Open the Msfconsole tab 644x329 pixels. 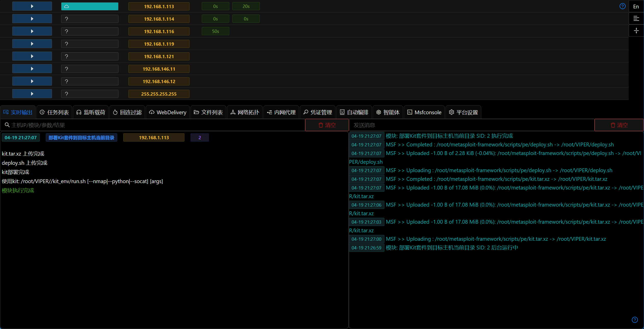point(424,112)
